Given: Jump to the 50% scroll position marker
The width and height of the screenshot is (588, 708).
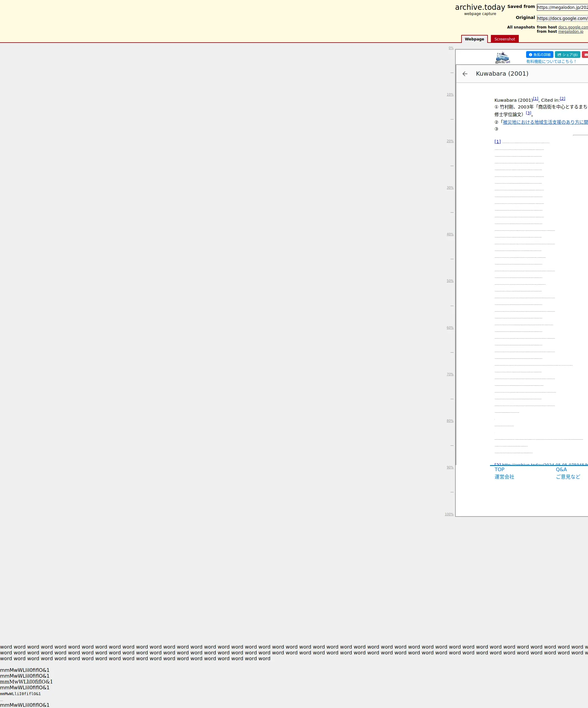Looking at the screenshot, I should [450, 281].
